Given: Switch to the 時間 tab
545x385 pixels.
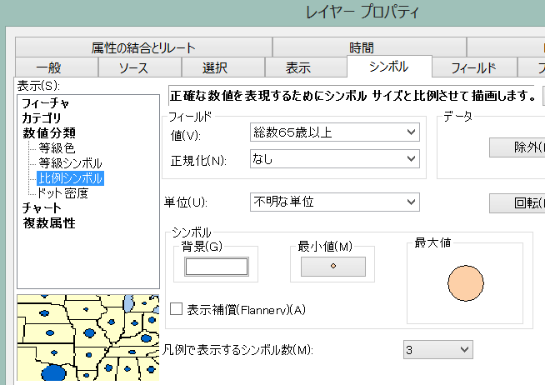Looking at the screenshot, I should (369, 47).
